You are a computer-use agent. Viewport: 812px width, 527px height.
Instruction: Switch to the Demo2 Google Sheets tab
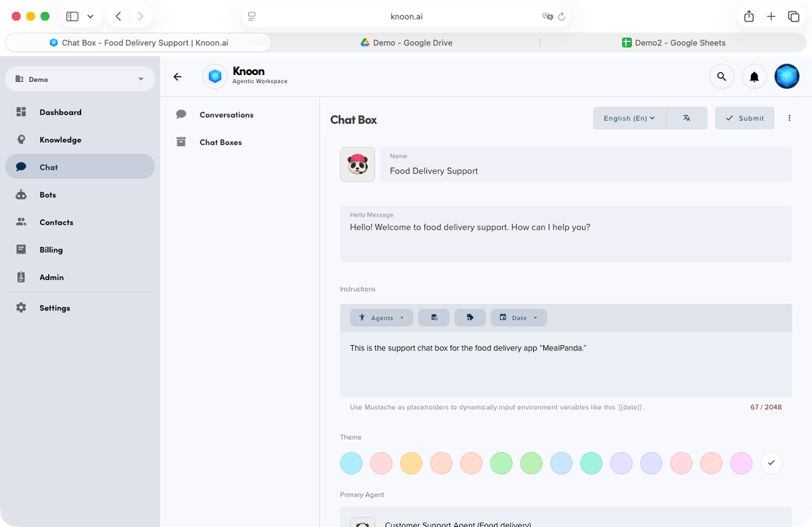pyautogui.click(x=674, y=43)
